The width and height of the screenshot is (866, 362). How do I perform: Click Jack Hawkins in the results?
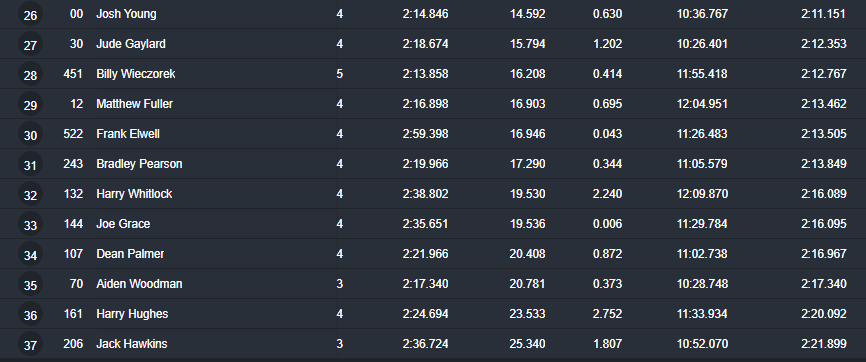coord(131,344)
